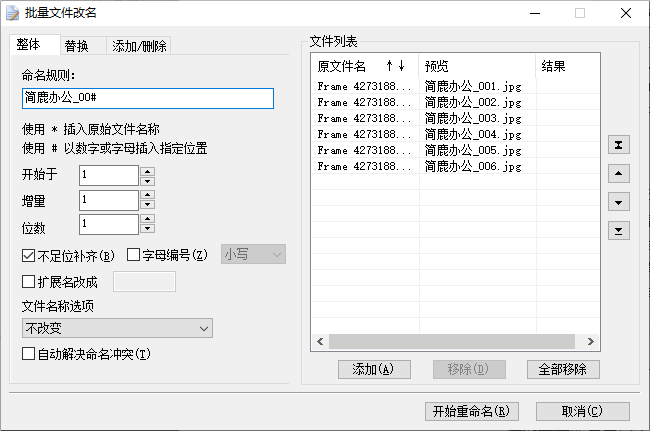The image size is (650, 431).
Task: Decrease the 增量 value with down arrow
Action: tap(148, 204)
